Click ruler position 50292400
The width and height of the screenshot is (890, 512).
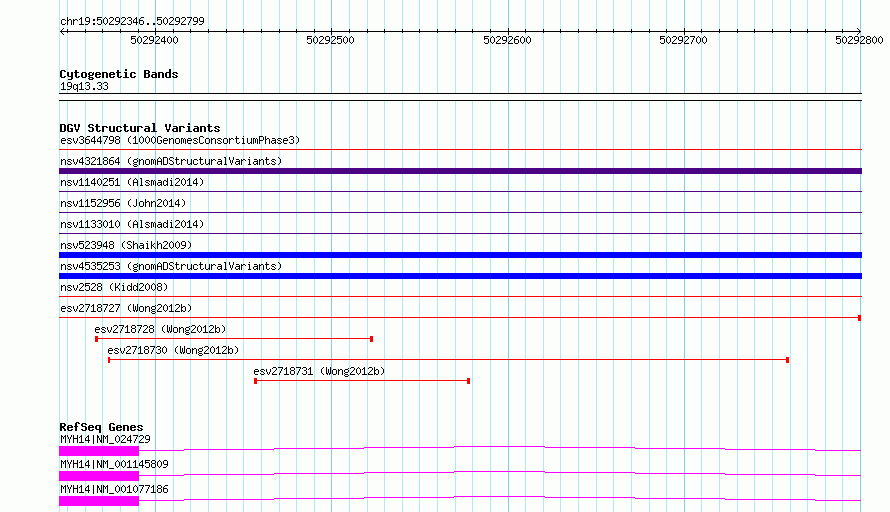[x=154, y=40]
